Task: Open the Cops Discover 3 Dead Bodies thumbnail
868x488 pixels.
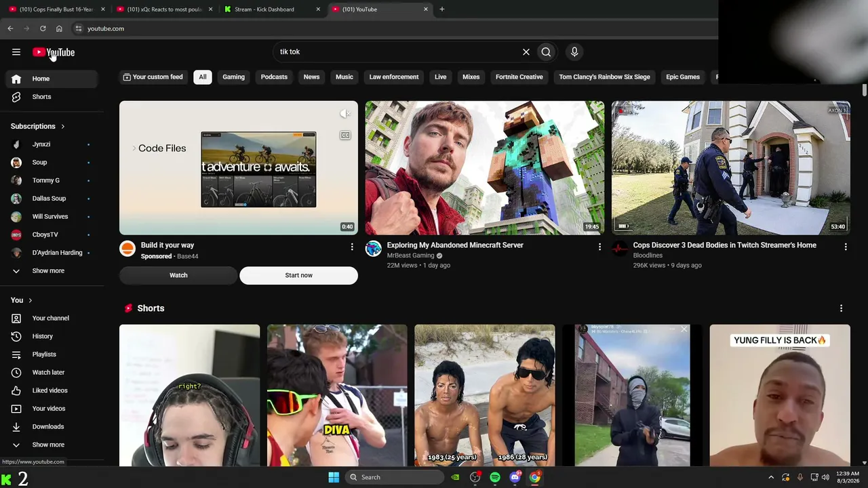Action: pos(731,168)
